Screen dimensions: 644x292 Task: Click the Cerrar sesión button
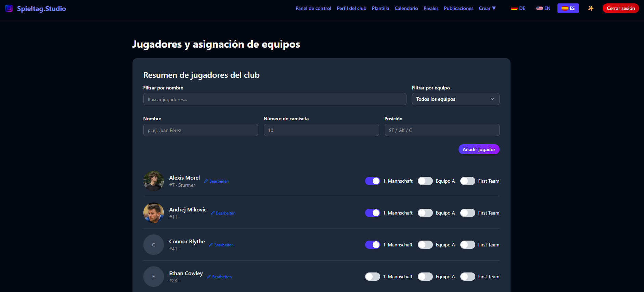click(621, 8)
